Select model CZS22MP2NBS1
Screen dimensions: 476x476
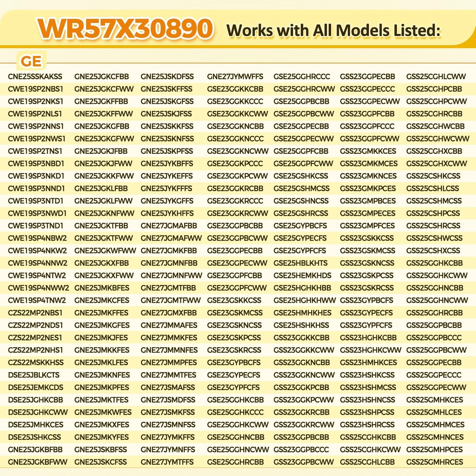(35, 313)
